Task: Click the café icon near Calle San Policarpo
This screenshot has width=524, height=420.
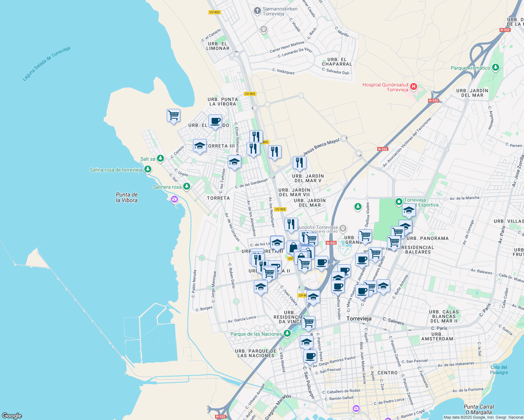Action: pyautogui.click(x=310, y=356)
